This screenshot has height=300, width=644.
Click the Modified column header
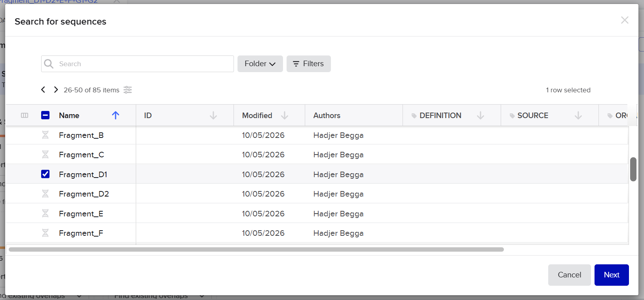[x=257, y=115]
